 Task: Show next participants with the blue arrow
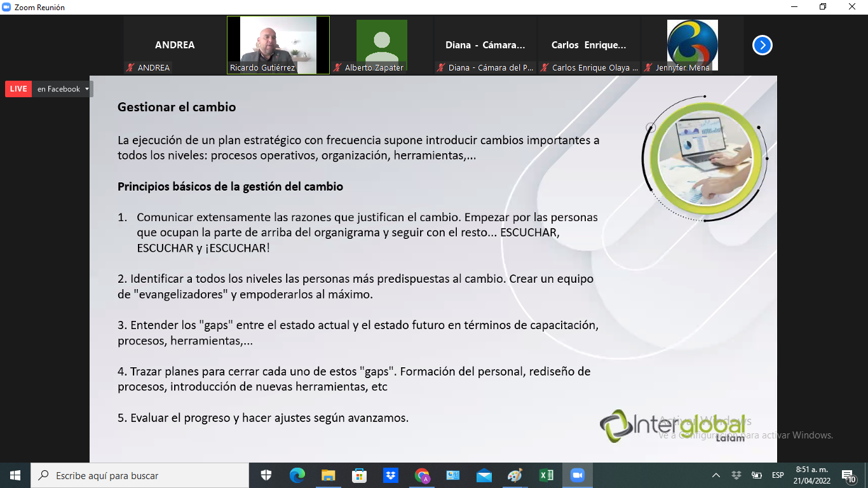[763, 45]
